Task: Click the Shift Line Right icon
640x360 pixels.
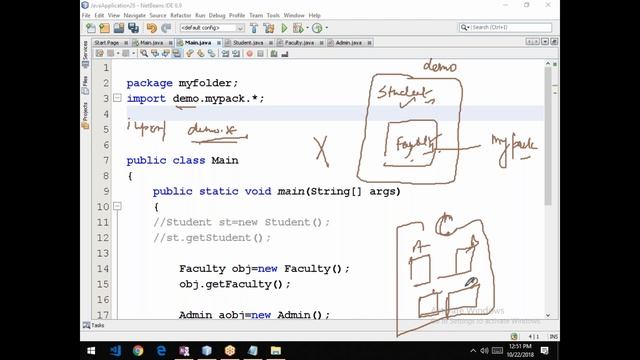Action: 236,53
